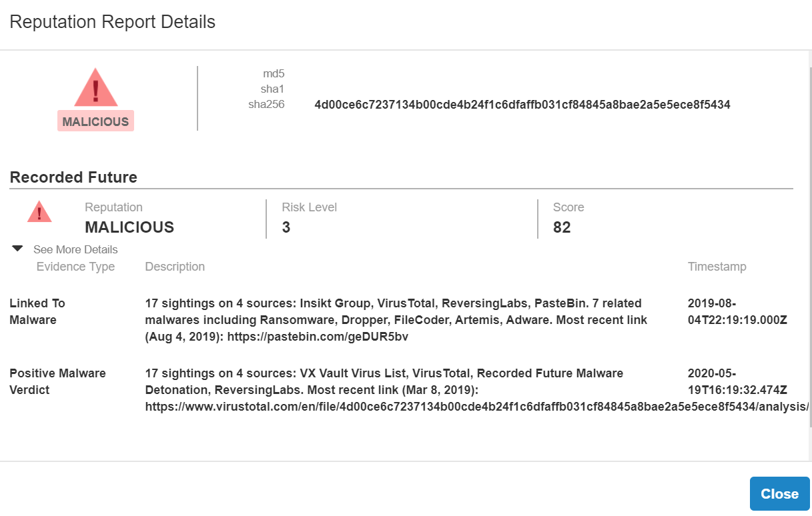Viewport: 812px width, 516px height.
Task: Click the Score value 82
Action: [562, 227]
